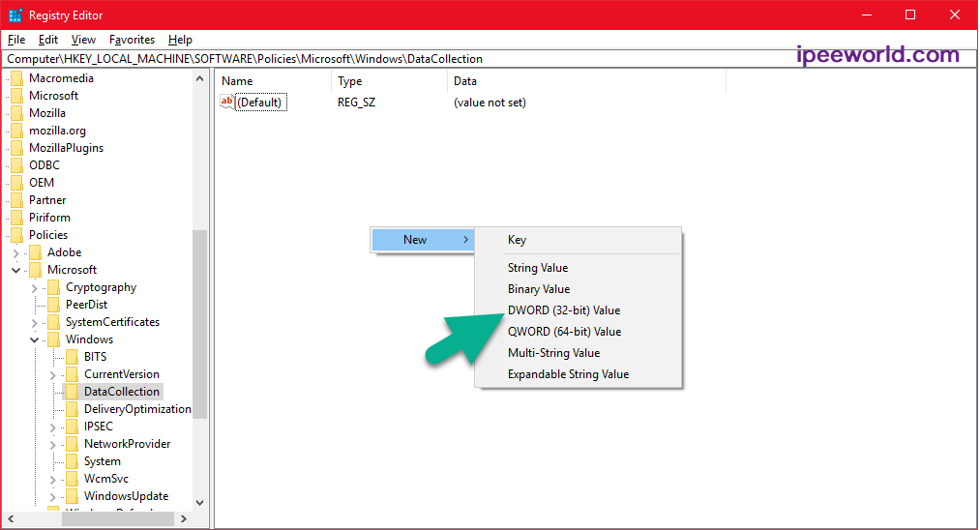Expand the NetworkProvider key
Screen dimensions: 980x530
point(53,445)
